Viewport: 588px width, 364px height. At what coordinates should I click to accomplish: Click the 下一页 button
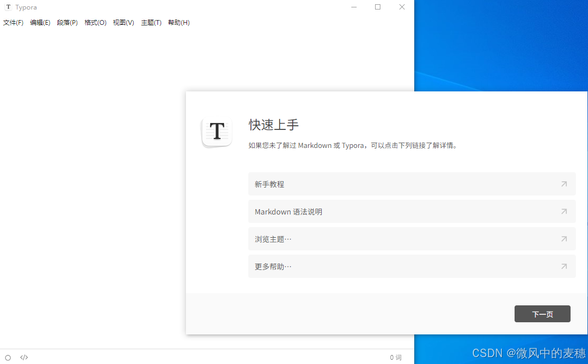[542, 314]
